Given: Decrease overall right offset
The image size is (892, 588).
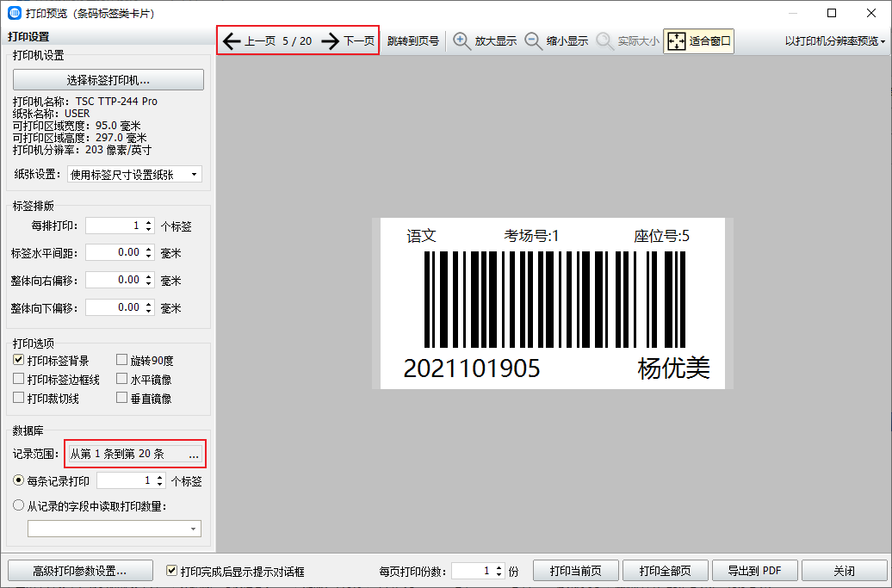Looking at the screenshot, I should [x=148, y=284].
